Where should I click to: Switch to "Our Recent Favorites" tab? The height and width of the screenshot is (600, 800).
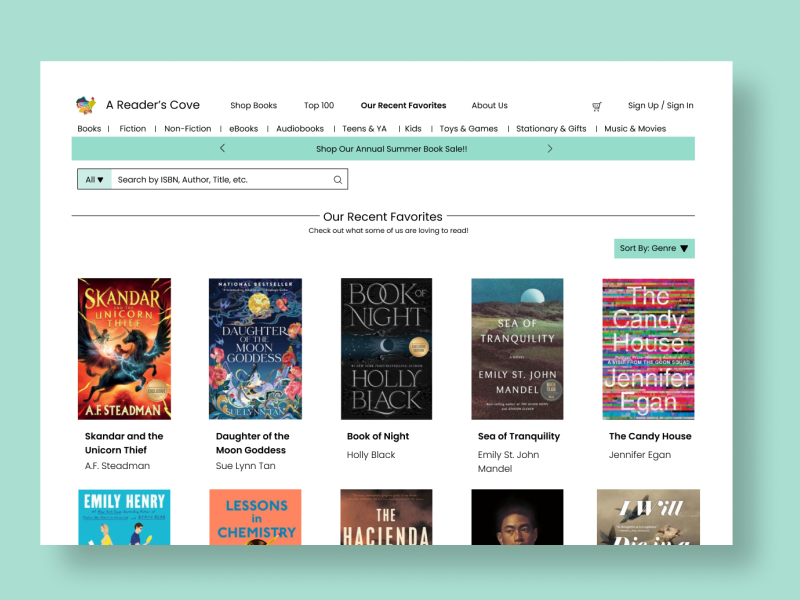[404, 105]
